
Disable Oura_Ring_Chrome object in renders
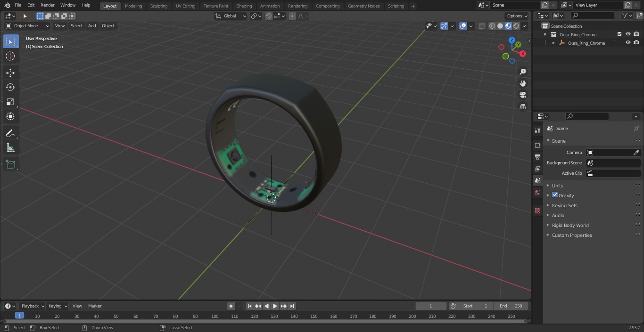tap(636, 43)
